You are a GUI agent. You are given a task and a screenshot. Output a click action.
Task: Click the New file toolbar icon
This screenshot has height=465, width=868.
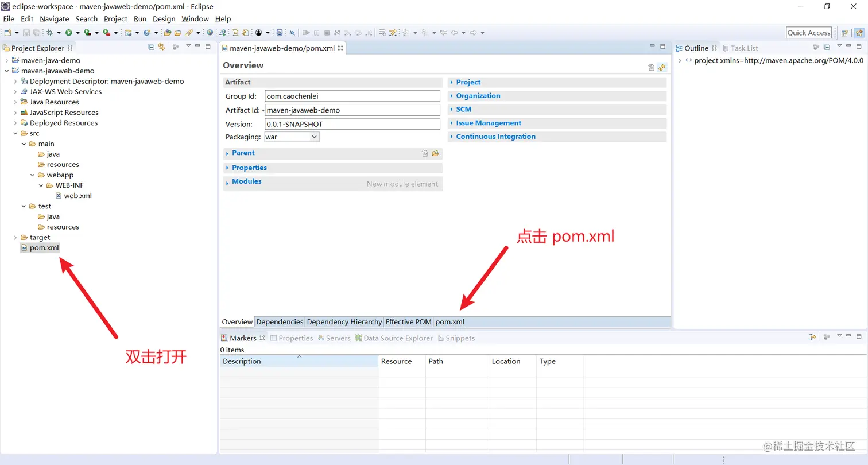click(7, 33)
